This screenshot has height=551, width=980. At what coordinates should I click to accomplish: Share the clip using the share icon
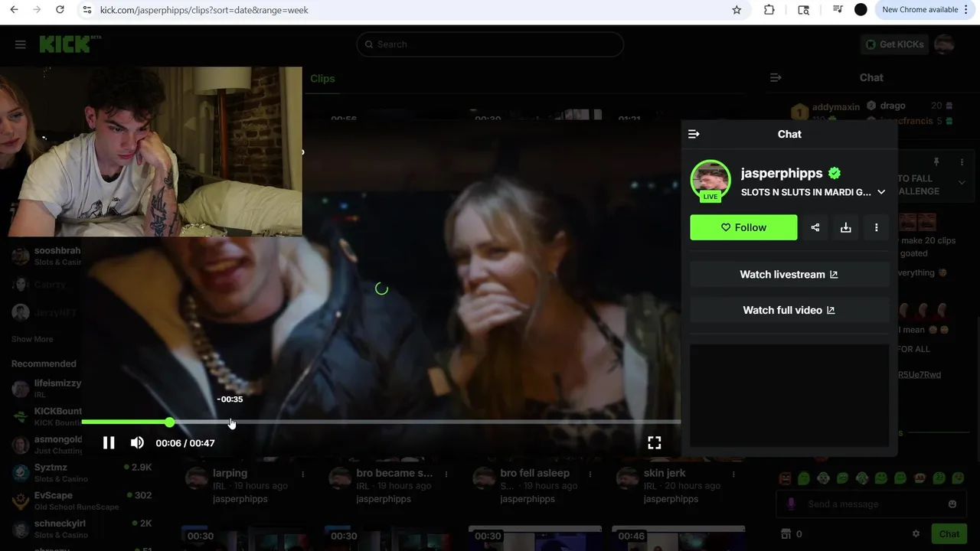point(815,227)
